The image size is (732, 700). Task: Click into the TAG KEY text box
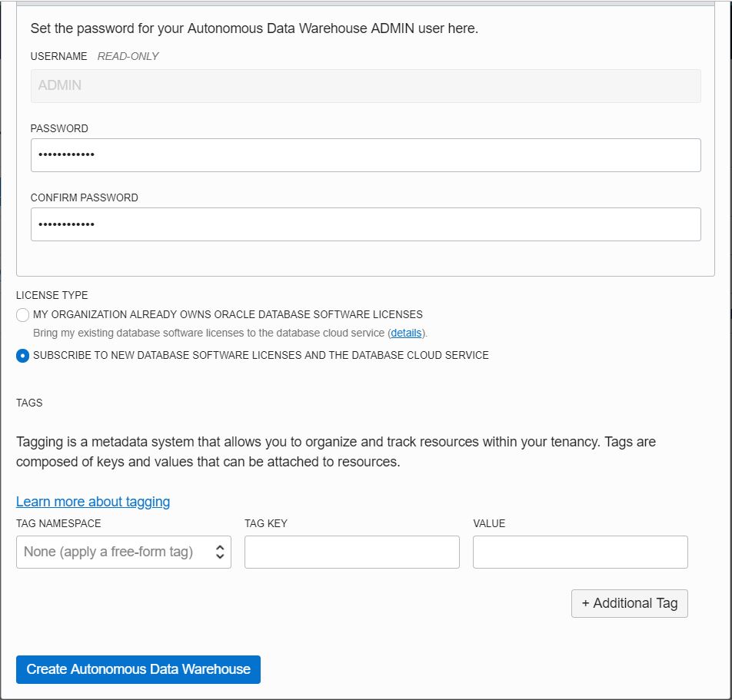[351, 552]
